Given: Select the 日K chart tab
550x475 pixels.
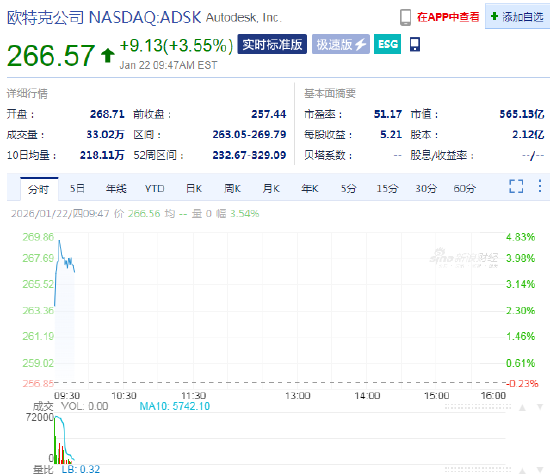Looking at the screenshot, I should [194, 189].
